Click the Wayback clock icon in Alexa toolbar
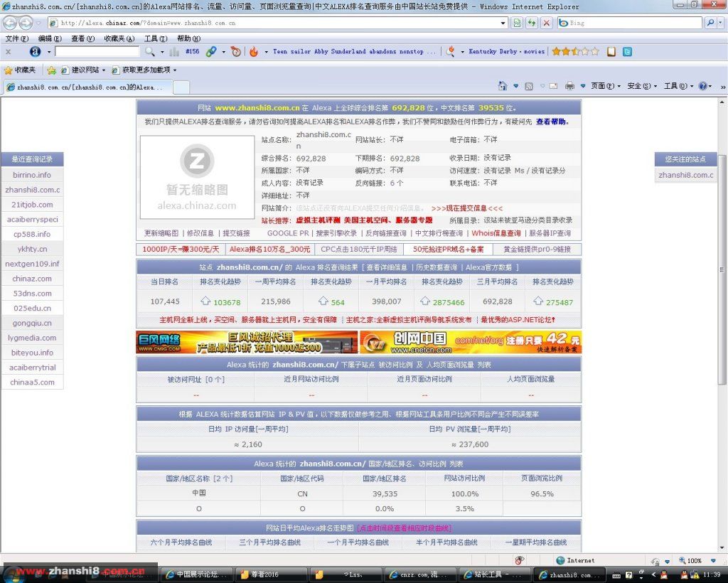Viewport: 728px width, 583px height. pos(236,51)
